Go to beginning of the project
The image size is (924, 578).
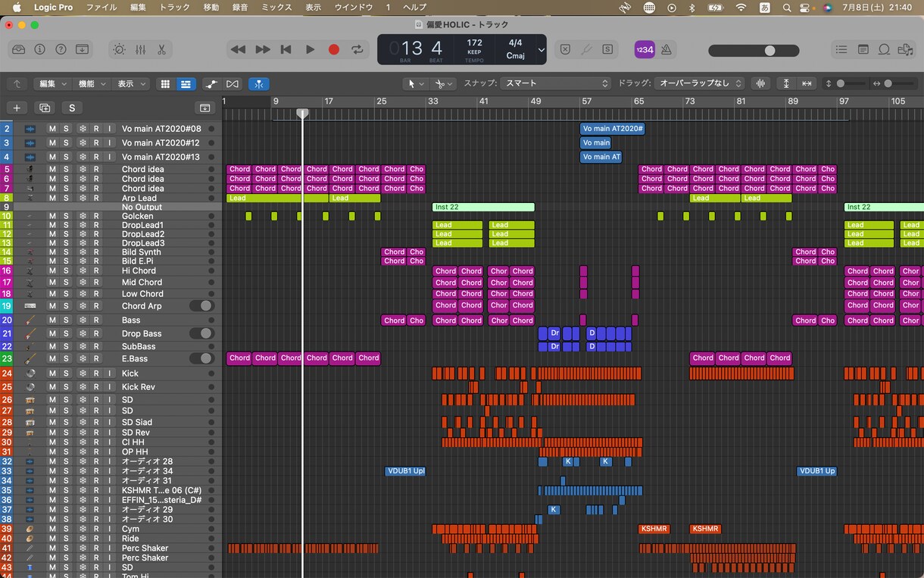pyautogui.click(x=286, y=49)
